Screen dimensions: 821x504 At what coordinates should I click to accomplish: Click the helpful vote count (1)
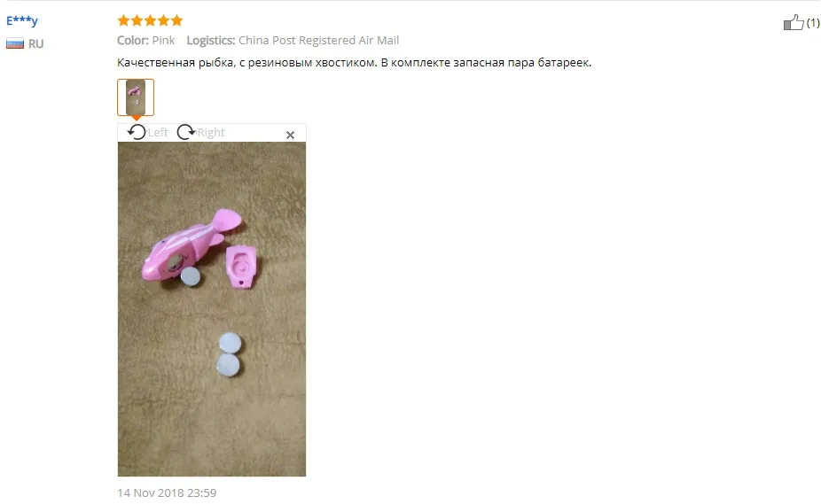[x=813, y=22]
